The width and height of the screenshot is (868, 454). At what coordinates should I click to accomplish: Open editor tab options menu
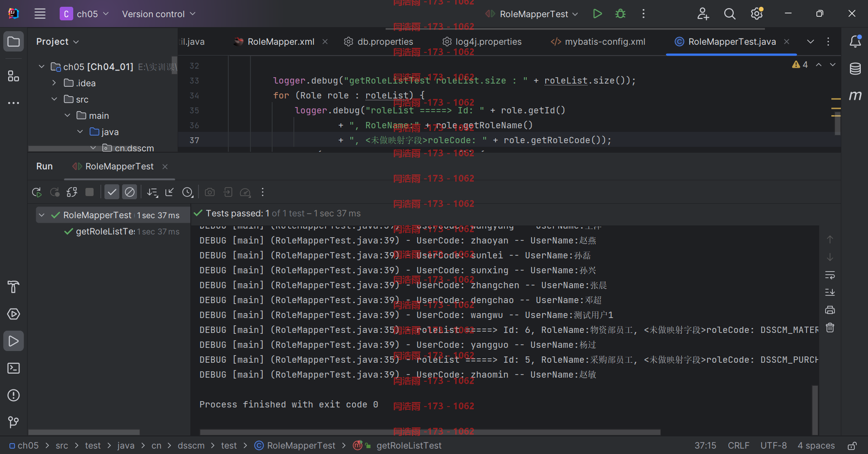click(x=828, y=42)
